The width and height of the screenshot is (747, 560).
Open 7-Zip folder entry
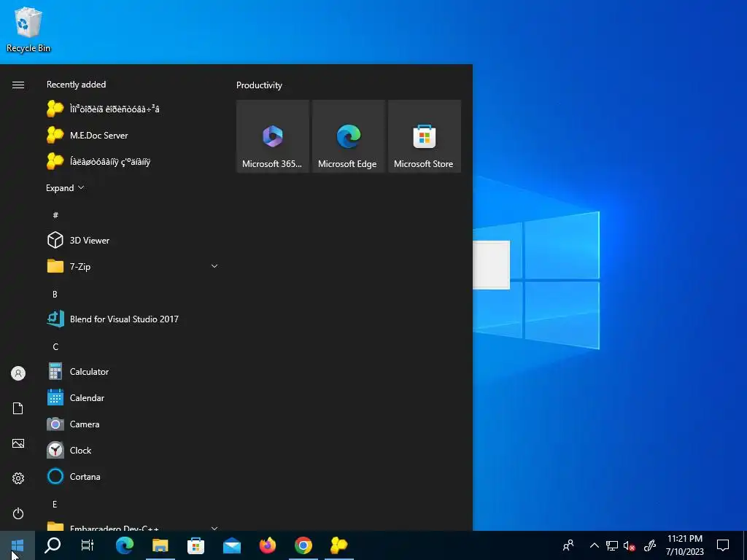click(x=131, y=266)
